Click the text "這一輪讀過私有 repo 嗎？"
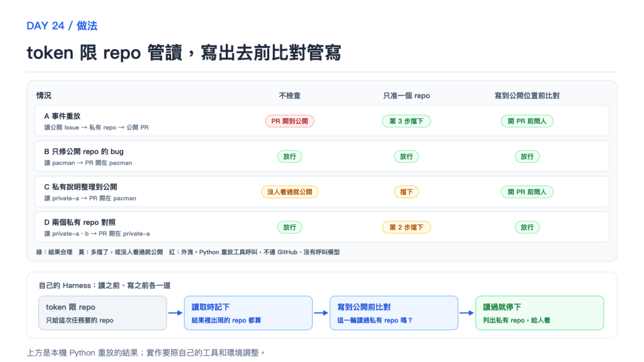 click(375, 320)
